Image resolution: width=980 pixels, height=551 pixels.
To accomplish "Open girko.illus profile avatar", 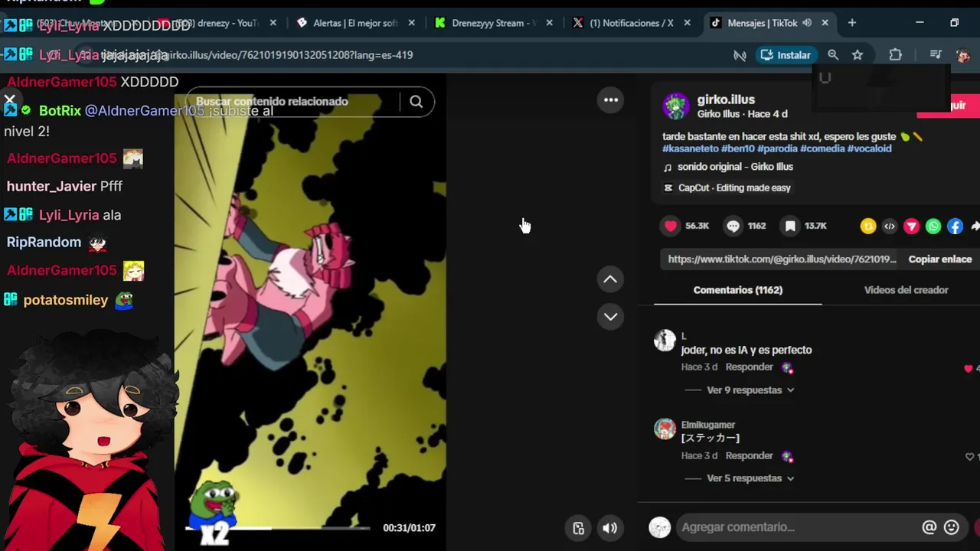I will (x=676, y=106).
